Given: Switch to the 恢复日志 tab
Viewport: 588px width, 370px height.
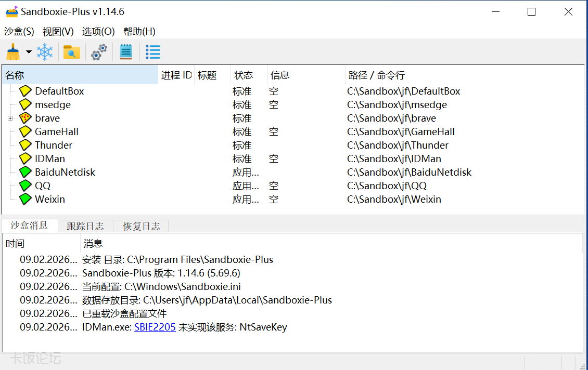Looking at the screenshot, I should click(141, 226).
